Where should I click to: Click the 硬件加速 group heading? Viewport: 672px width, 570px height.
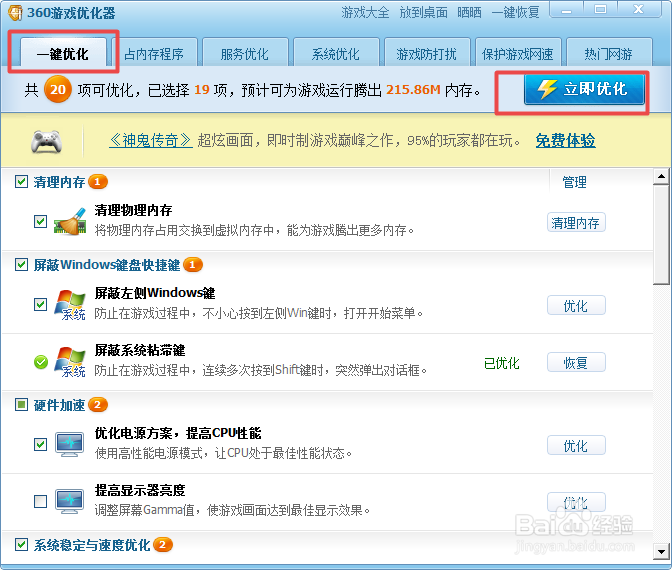coord(60,405)
